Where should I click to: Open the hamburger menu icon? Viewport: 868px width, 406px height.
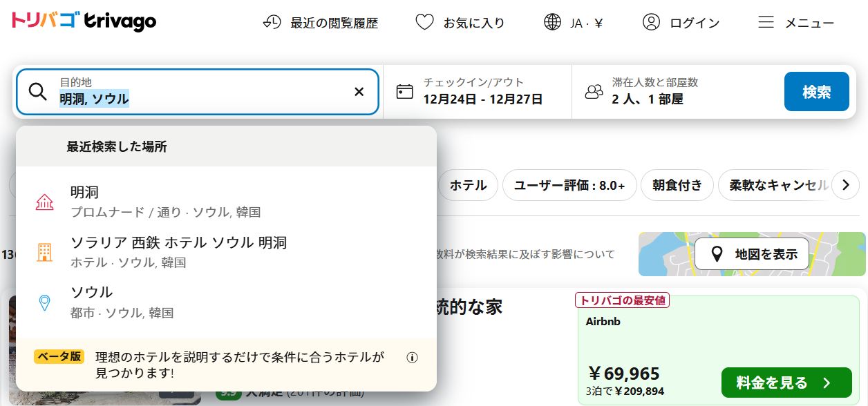(x=766, y=22)
